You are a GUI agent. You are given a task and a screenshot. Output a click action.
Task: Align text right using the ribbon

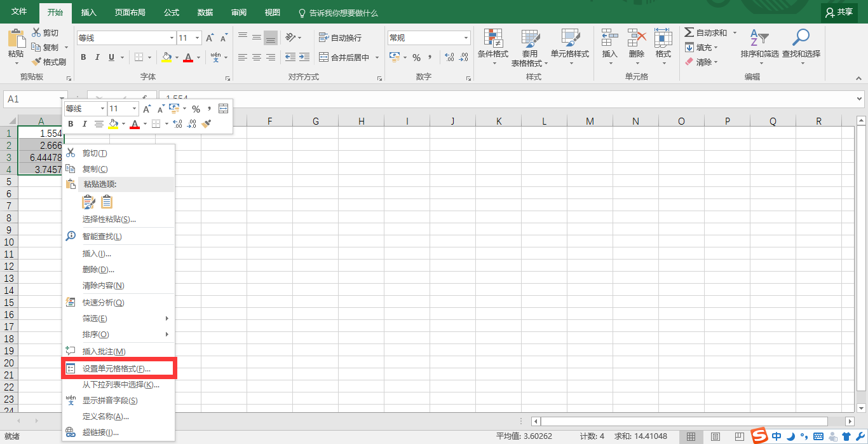(x=271, y=57)
